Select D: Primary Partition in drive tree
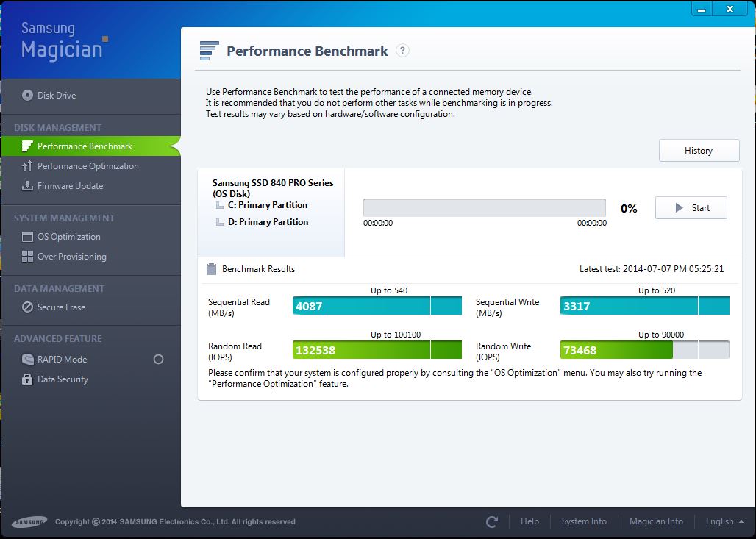Viewport: 756px width, 539px height. point(268,222)
